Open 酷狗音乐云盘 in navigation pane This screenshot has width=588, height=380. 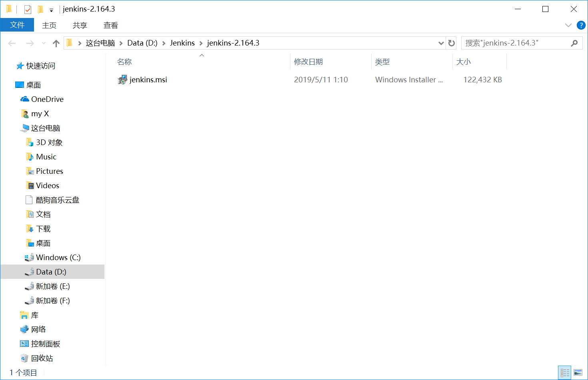(x=58, y=200)
